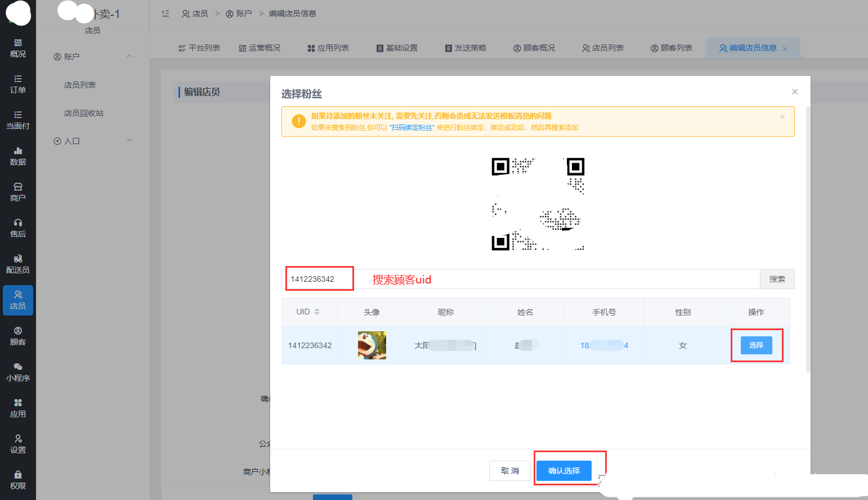
Task: Close the 编辑店员信息 tab
Action: pos(785,49)
